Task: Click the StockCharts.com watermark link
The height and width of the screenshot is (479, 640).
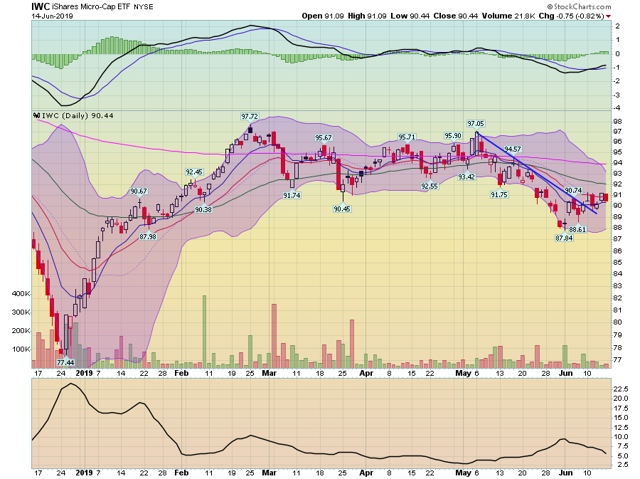Action: point(579,7)
